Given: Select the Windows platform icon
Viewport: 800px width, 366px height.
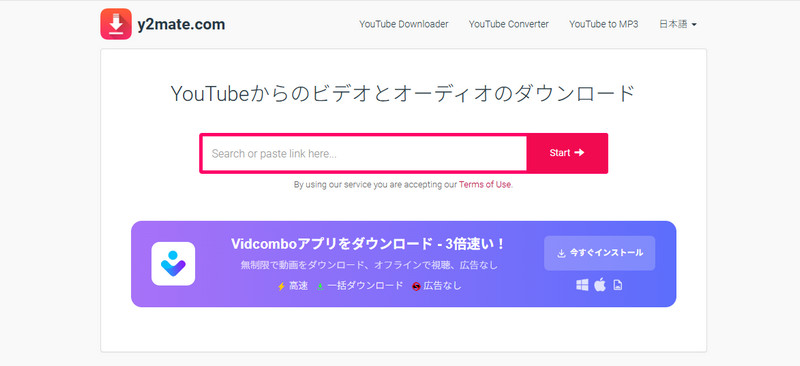Looking at the screenshot, I should (582, 285).
